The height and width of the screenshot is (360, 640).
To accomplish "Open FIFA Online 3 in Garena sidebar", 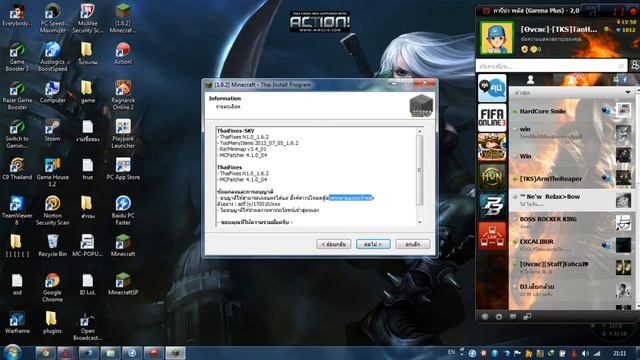I will click(492, 118).
